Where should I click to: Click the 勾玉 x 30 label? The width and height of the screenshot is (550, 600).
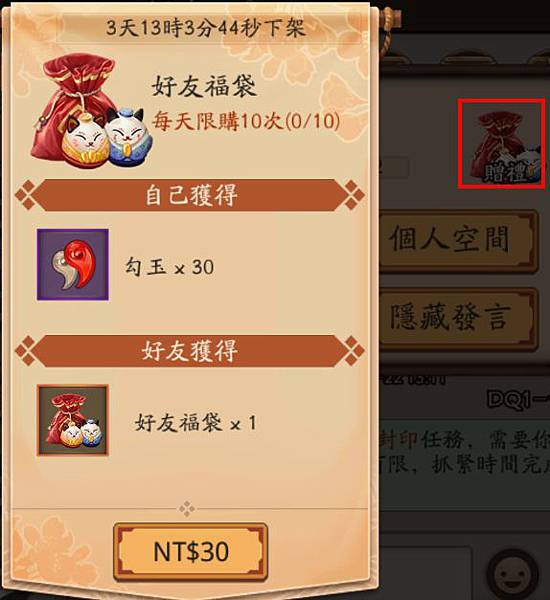pos(170,267)
